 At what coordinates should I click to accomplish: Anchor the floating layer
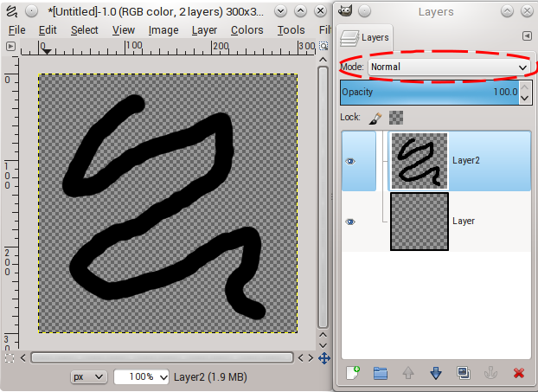[x=490, y=373]
